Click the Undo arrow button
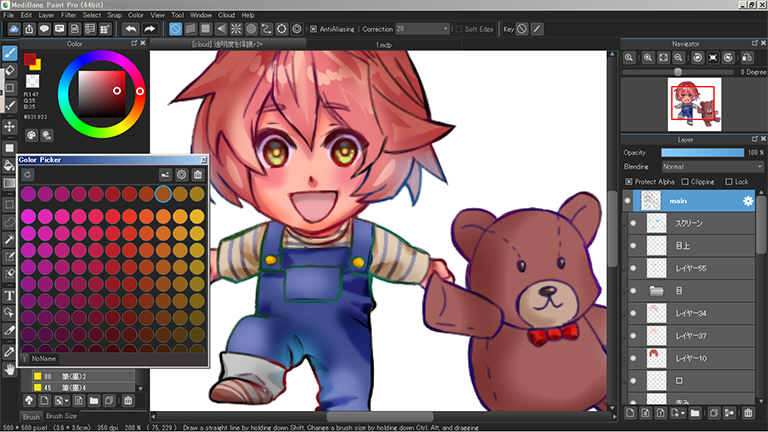This screenshot has width=768, height=432. pos(130,29)
